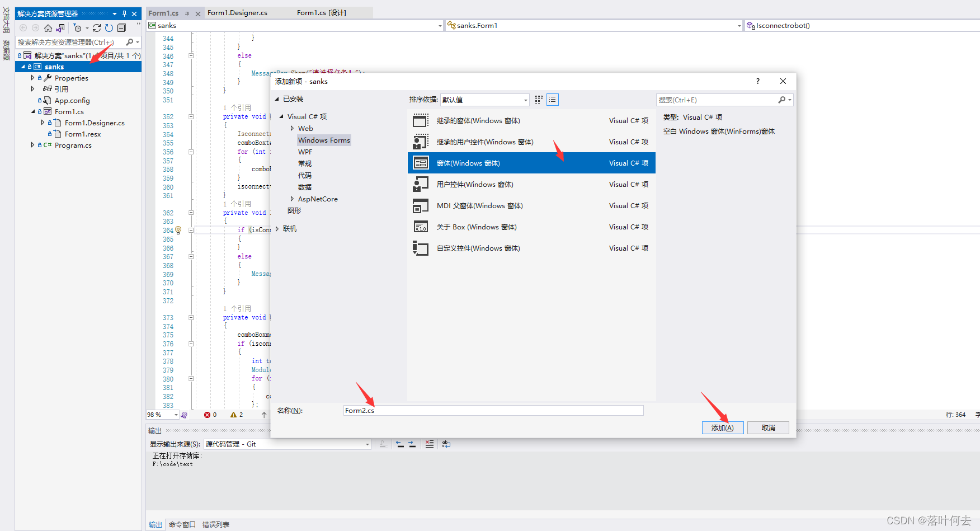
Task: Refresh the Solution Explorer
Action: 109,28
